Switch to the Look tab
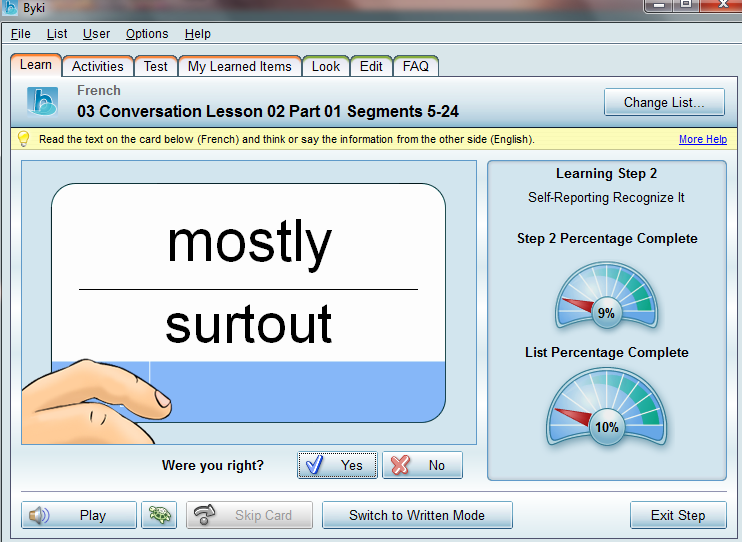 click(326, 66)
